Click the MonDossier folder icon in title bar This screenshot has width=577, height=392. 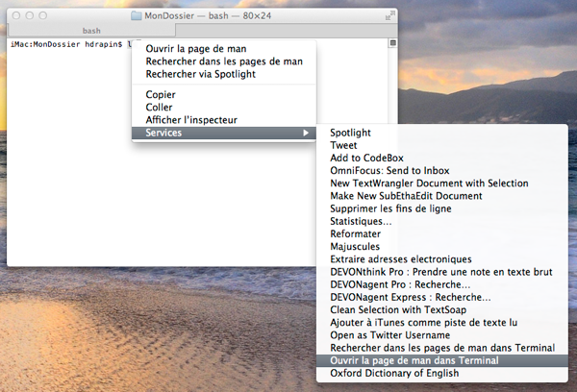(x=137, y=16)
